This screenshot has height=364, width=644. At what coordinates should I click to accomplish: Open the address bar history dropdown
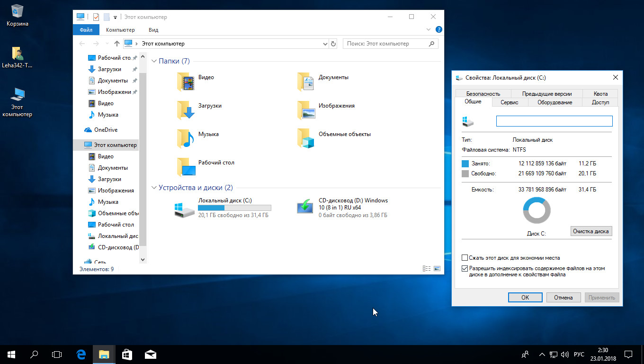tap(325, 44)
